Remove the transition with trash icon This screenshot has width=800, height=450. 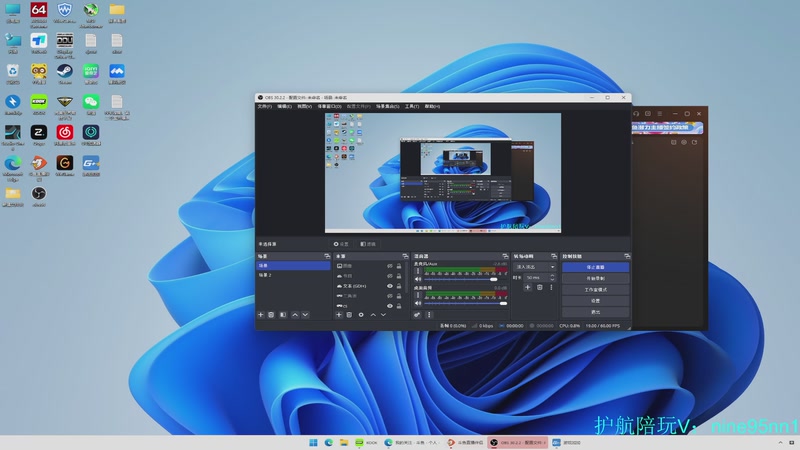[539, 287]
